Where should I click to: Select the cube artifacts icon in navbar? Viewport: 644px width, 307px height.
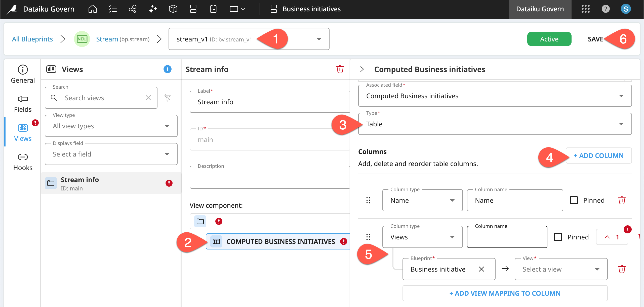(173, 9)
